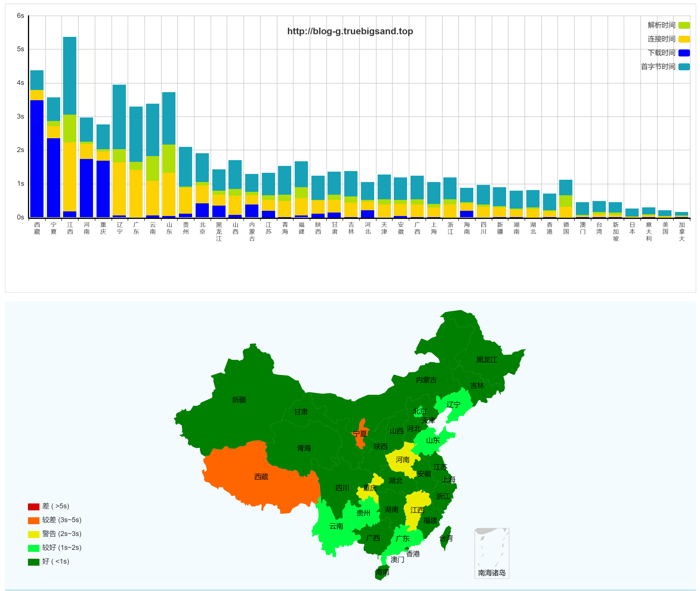Select the 较好 (1s~2s) light green legend
The image size is (700, 591).
pyautogui.click(x=33, y=548)
